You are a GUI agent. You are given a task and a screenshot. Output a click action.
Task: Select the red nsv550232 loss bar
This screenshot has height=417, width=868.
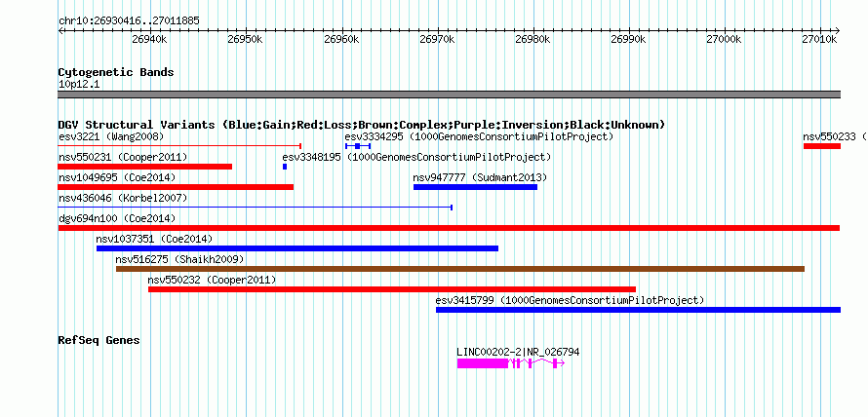tap(392, 289)
